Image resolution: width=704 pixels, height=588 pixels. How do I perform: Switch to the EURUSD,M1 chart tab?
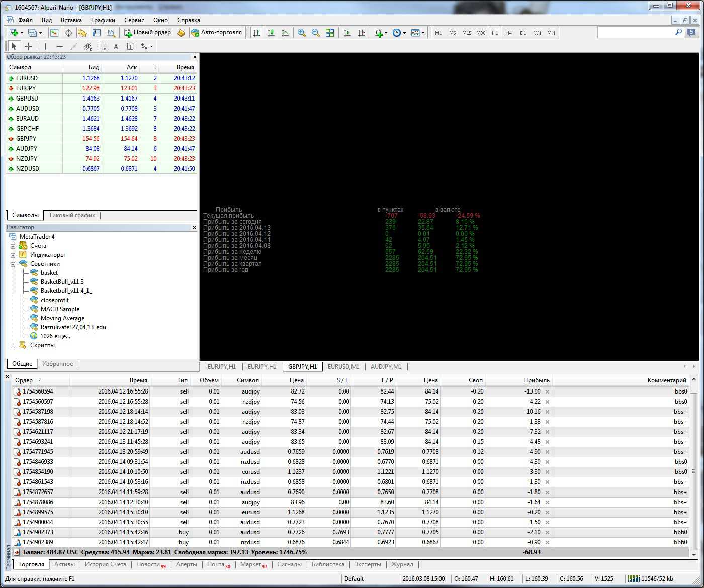(343, 367)
